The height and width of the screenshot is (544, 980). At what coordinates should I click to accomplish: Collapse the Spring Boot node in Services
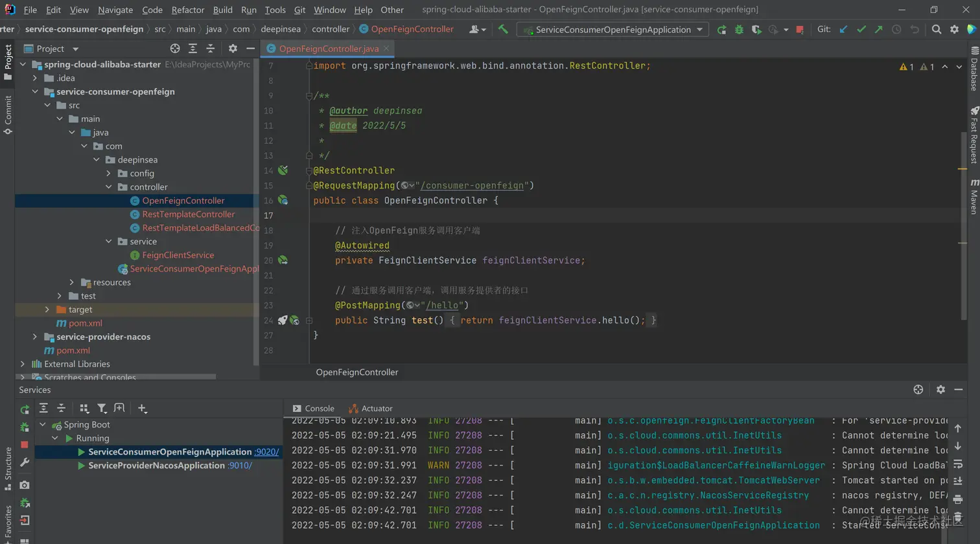click(43, 425)
